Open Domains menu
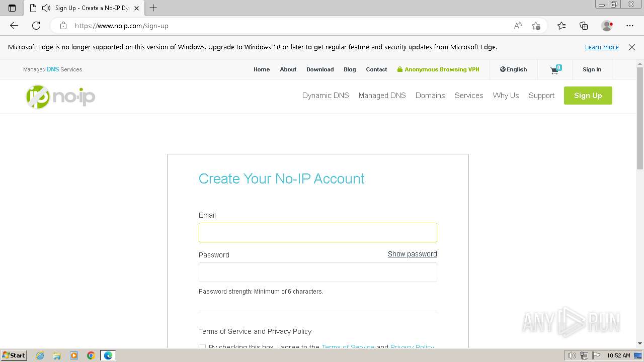This screenshot has width=644, height=362. coord(430,96)
